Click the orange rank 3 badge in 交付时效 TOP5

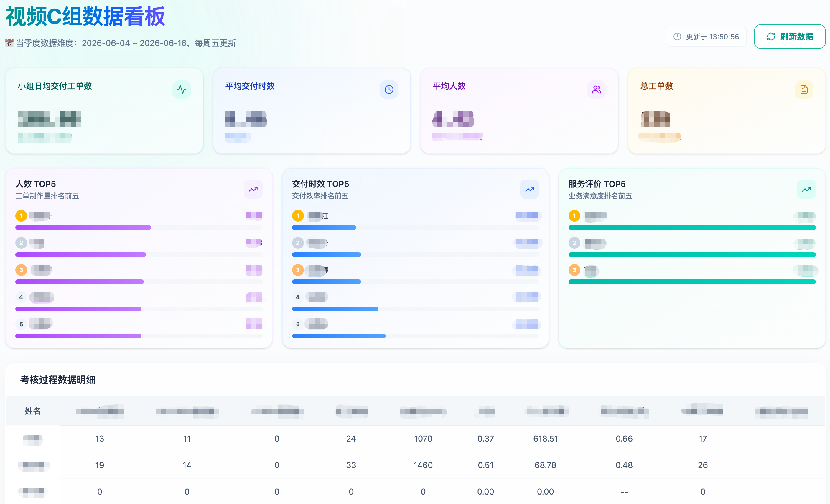pyautogui.click(x=298, y=270)
